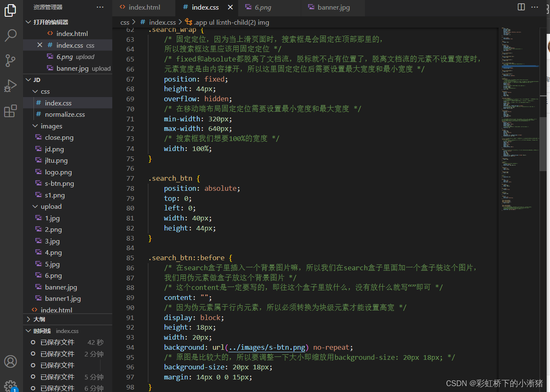Open jd.png image file

(x=67, y=149)
